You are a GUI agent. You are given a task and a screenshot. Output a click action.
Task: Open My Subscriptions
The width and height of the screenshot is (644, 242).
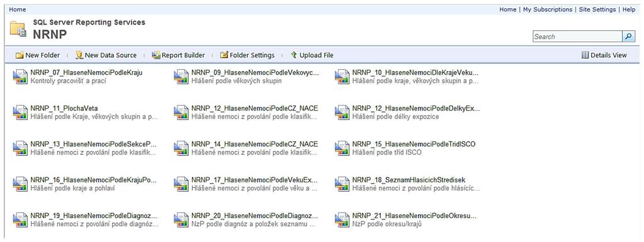pyautogui.click(x=548, y=9)
